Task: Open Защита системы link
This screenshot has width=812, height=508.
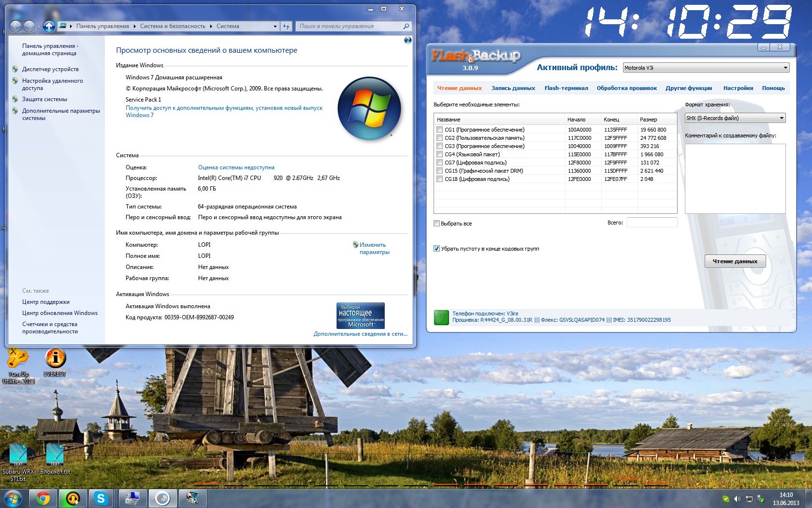Action: click(x=44, y=99)
